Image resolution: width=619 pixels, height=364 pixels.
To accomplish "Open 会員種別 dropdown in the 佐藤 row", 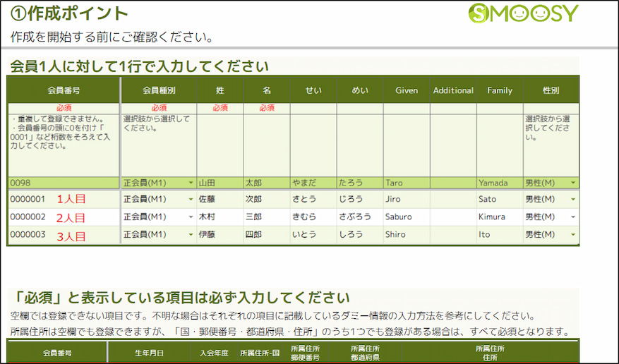I will [191, 200].
